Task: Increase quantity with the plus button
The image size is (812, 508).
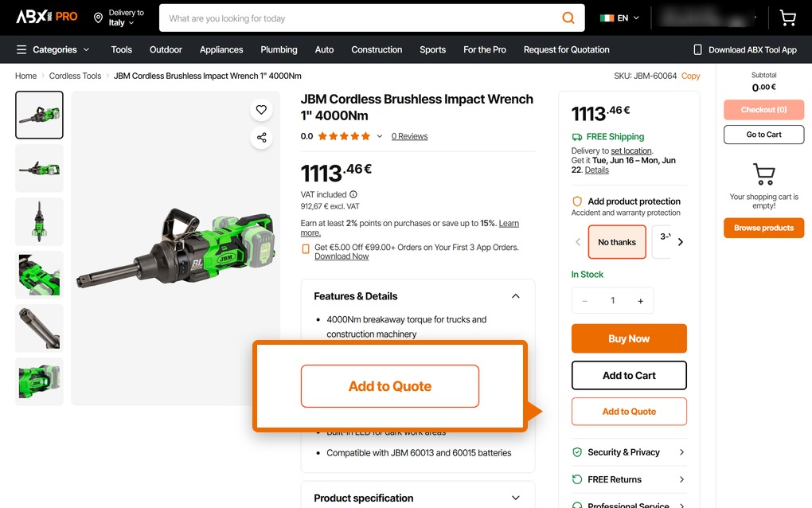Action: coord(641,301)
